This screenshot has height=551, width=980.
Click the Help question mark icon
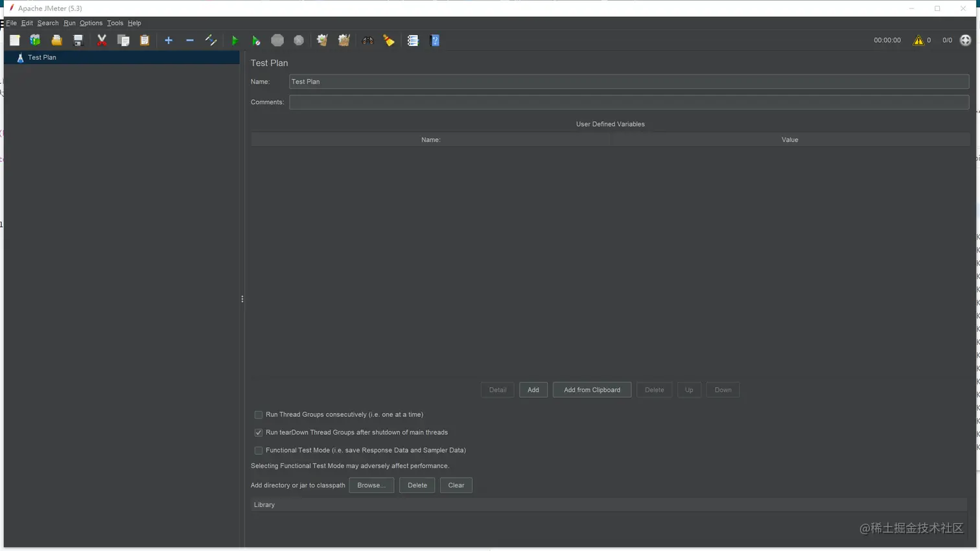click(x=435, y=40)
